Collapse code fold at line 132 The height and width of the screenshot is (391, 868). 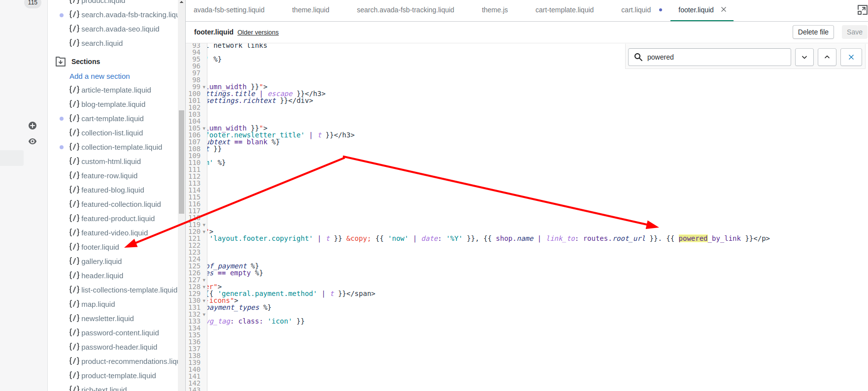tap(204, 315)
